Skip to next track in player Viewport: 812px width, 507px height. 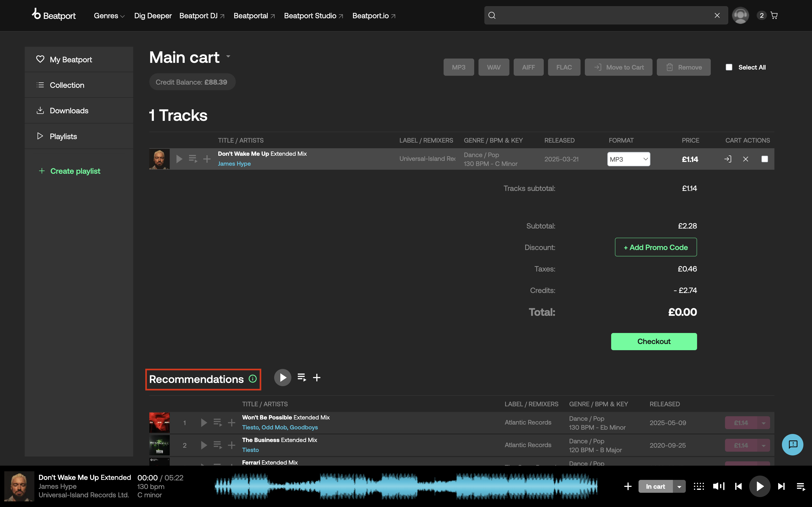tap(781, 486)
